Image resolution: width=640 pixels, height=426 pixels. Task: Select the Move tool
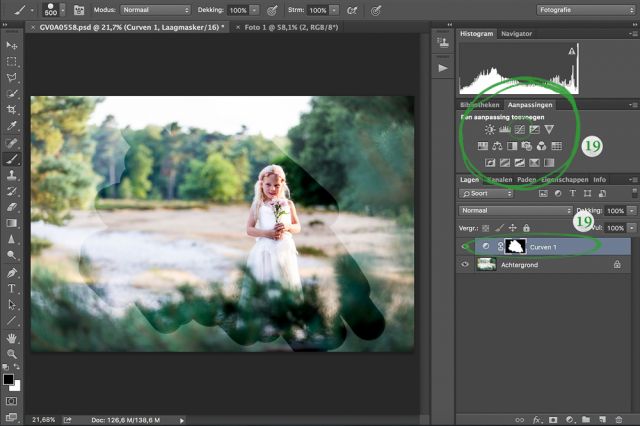[11, 45]
